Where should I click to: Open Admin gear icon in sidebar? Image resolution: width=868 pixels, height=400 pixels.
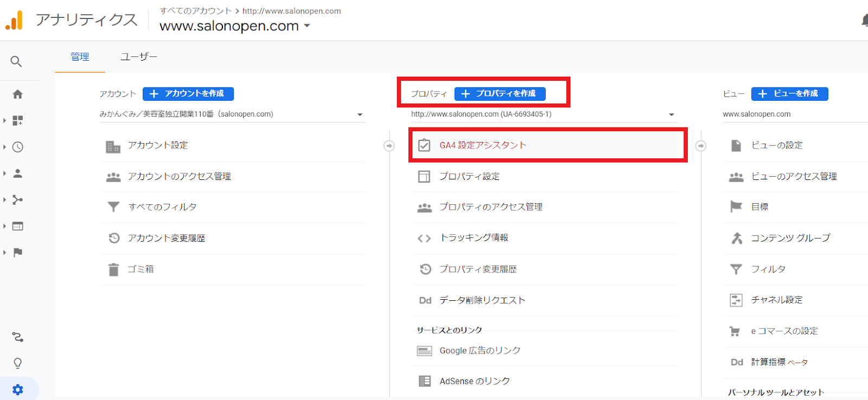[x=18, y=390]
